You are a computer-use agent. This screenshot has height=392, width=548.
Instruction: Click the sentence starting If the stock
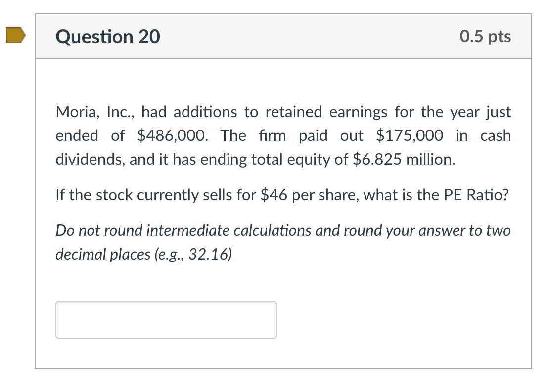(x=282, y=195)
